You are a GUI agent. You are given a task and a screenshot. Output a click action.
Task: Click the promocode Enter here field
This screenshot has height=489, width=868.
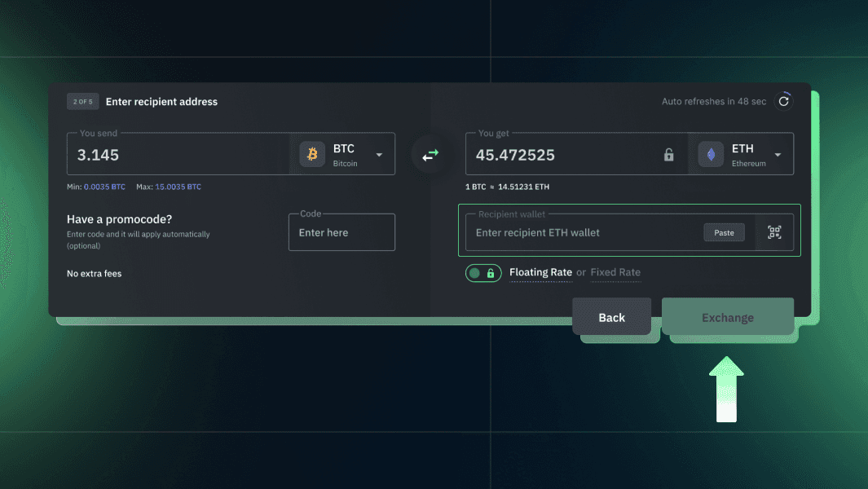pyautogui.click(x=341, y=232)
